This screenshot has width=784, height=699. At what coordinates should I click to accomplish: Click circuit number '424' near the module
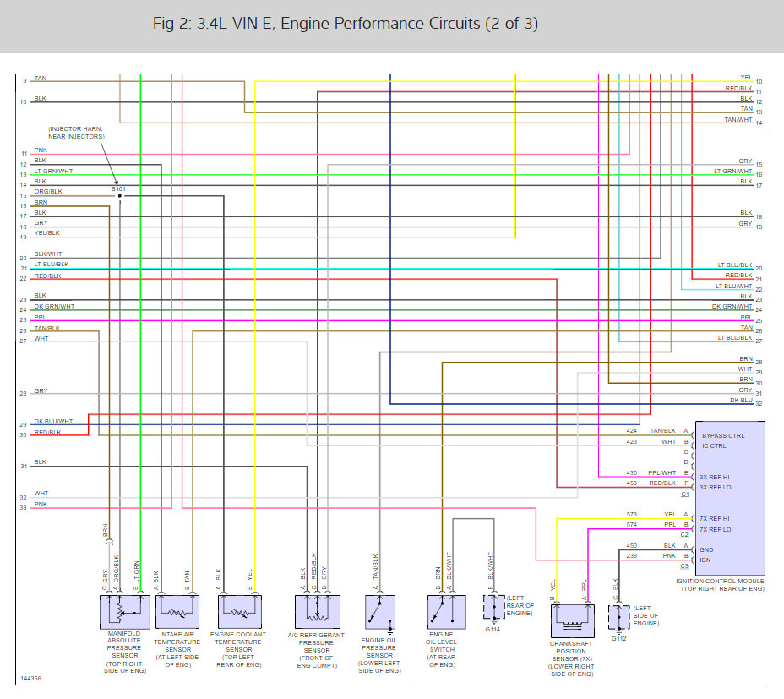click(631, 431)
